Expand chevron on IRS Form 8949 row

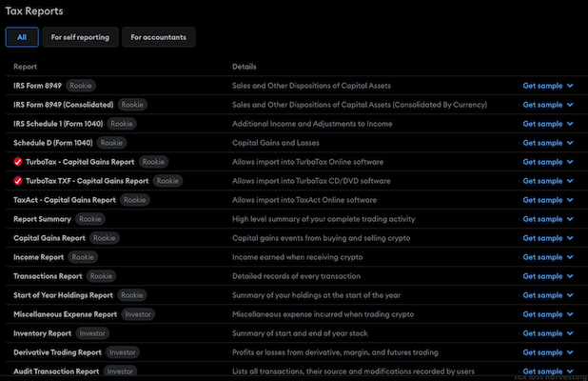tap(570, 86)
